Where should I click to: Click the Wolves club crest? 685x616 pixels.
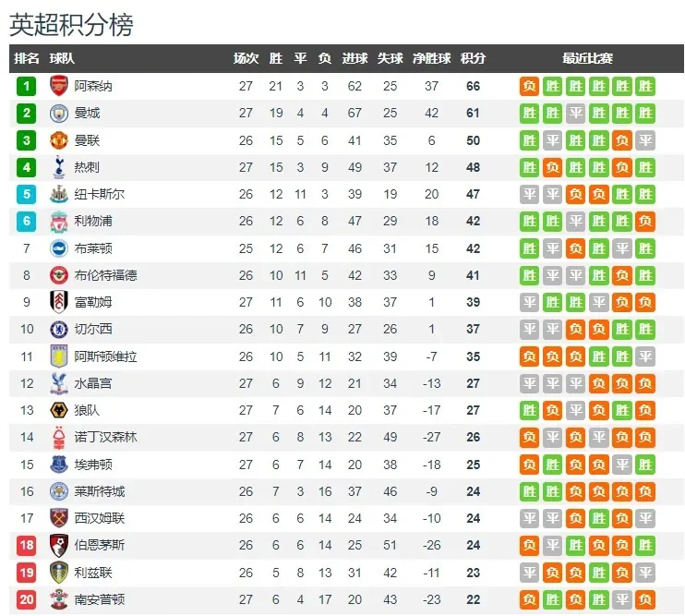point(58,410)
